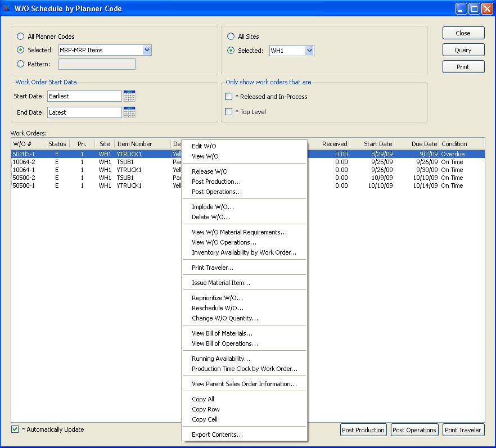This screenshot has width=496, height=448.
Task: Select the All Planner Codes radio button
Action: 21,37
